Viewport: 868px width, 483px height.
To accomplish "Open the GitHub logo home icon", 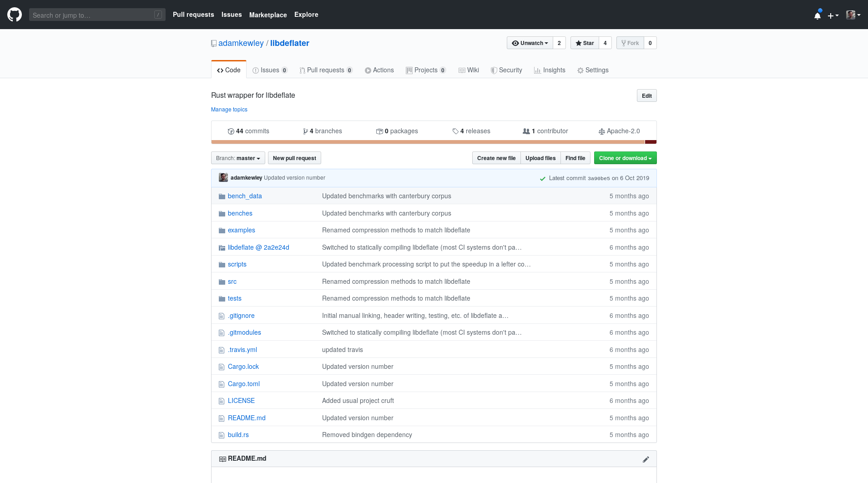I will (15, 15).
